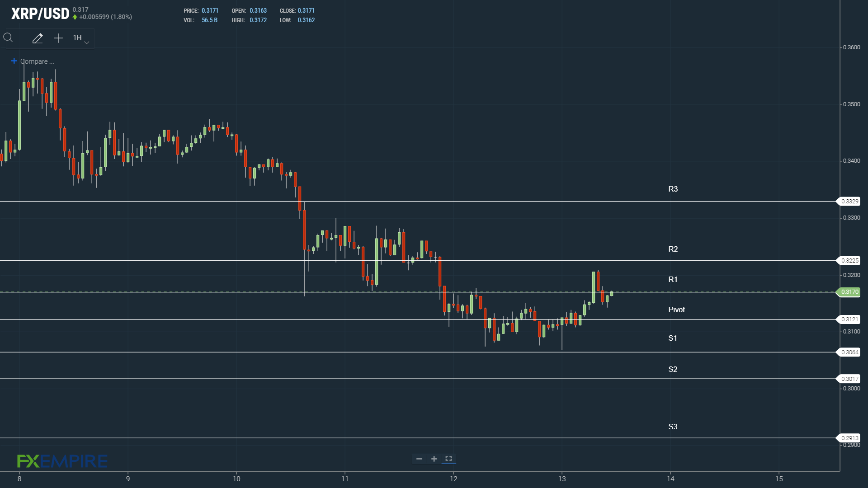
Task: Click date 15 on time axis
Action: (x=779, y=479)
